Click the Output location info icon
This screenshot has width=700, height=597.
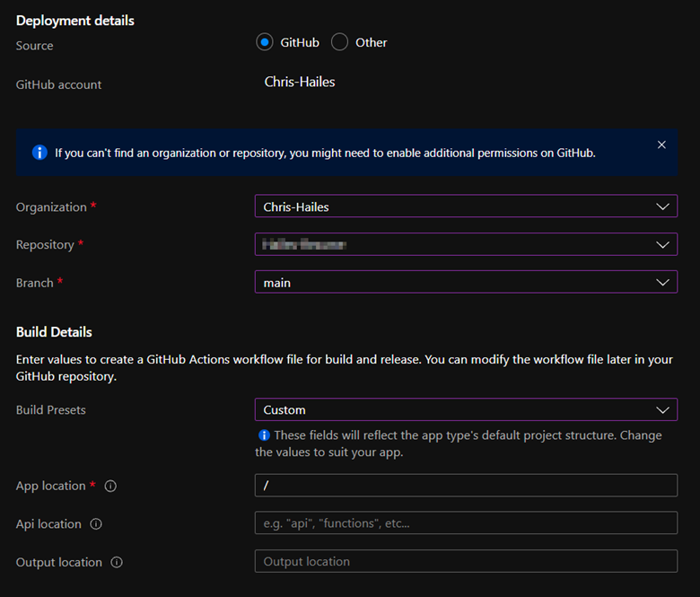(117, 562)
